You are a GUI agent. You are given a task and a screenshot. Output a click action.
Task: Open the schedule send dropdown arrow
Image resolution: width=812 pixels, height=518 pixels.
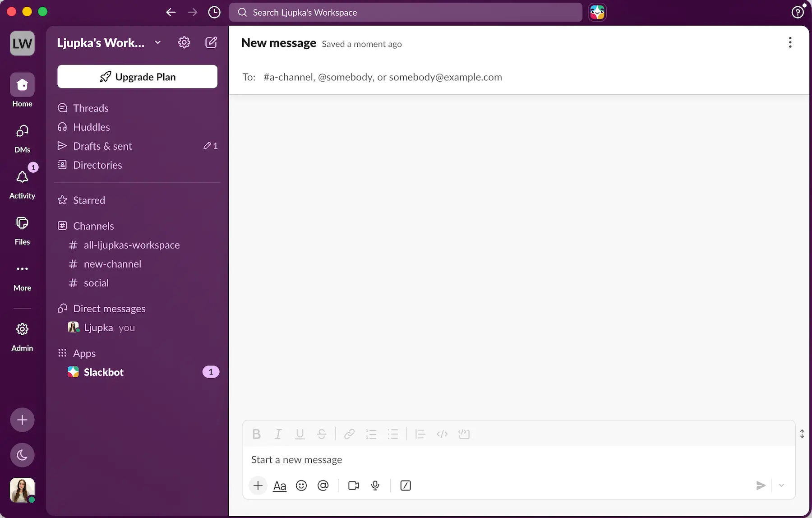(782, 486)
